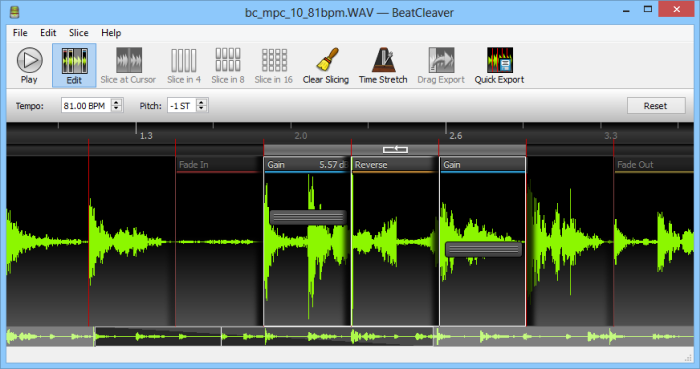Minimize the BeatCleaver window
The width and height of the screenshot is (700, 369).
tap(626, 10)
